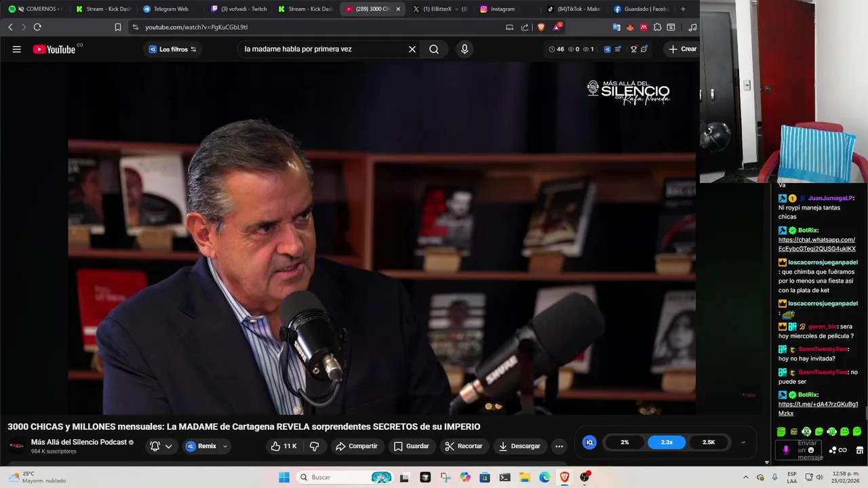Click the Brave Shields lion icon
The height and width of the screenshot is (488, 868).
point(541,27)
